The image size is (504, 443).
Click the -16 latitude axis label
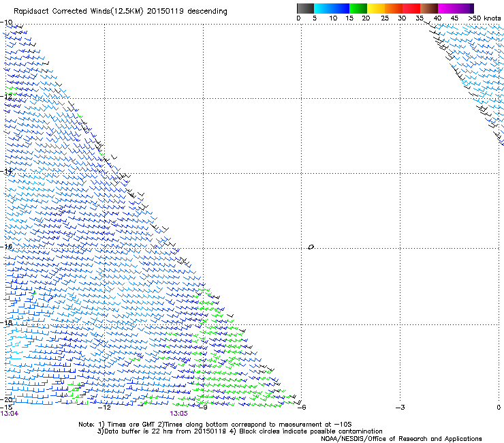pos(6,247)
